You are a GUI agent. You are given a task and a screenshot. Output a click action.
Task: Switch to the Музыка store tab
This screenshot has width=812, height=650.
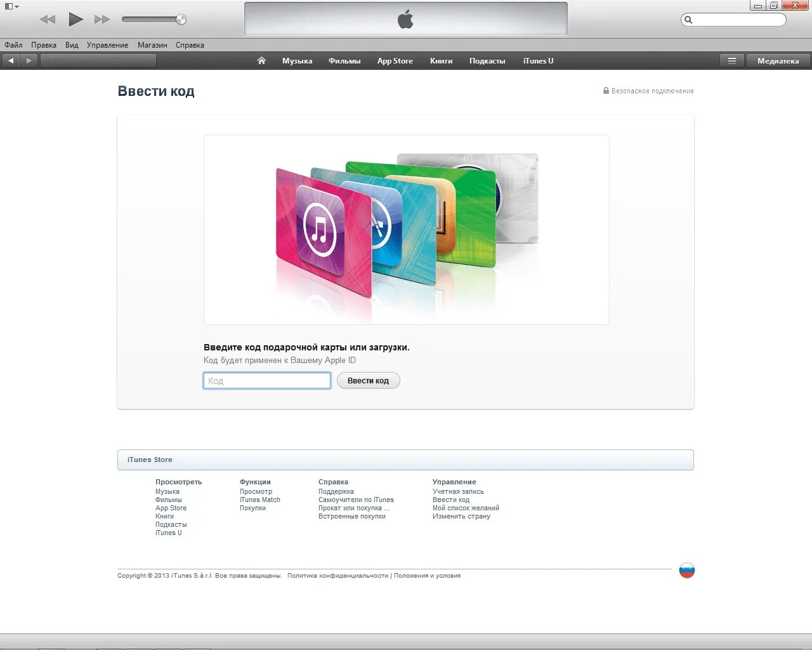point(297,61)
